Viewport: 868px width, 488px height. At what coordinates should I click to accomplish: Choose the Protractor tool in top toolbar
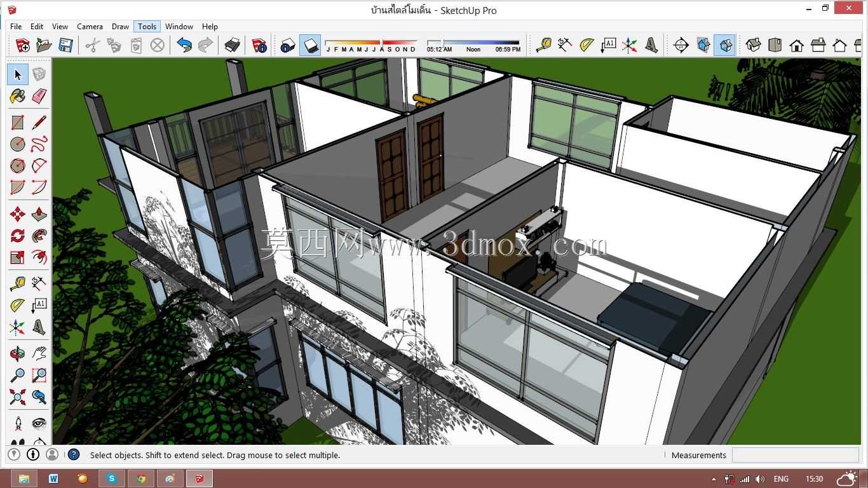click(x=587, y=45)
